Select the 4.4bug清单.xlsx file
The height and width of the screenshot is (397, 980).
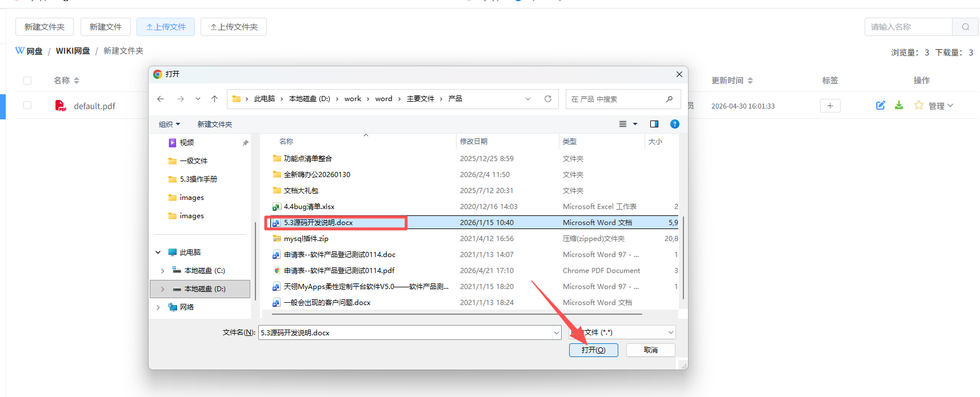309,207
